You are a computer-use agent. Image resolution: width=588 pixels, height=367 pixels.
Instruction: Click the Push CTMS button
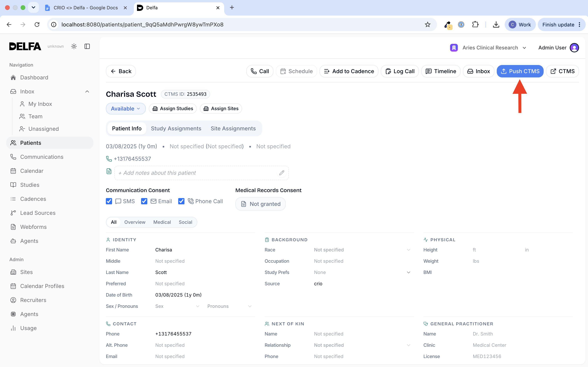click(x=520, y=71)
